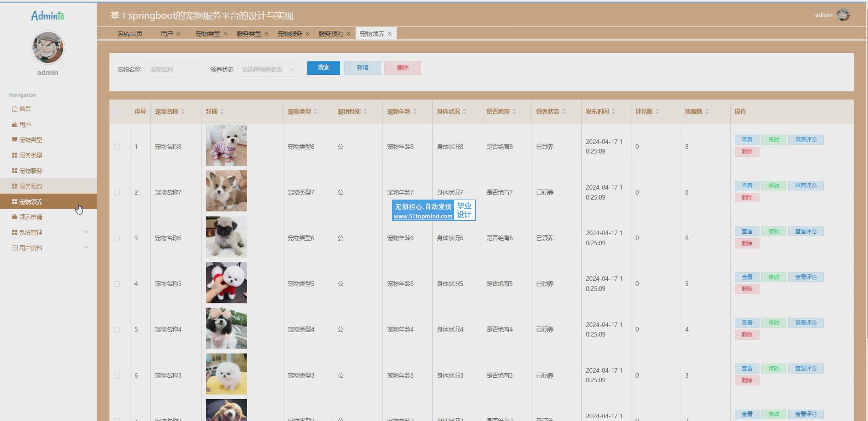This screenshot has width=868, height=421.
Task: Open the 领养状态 dropdown
Action: (268, 70)
